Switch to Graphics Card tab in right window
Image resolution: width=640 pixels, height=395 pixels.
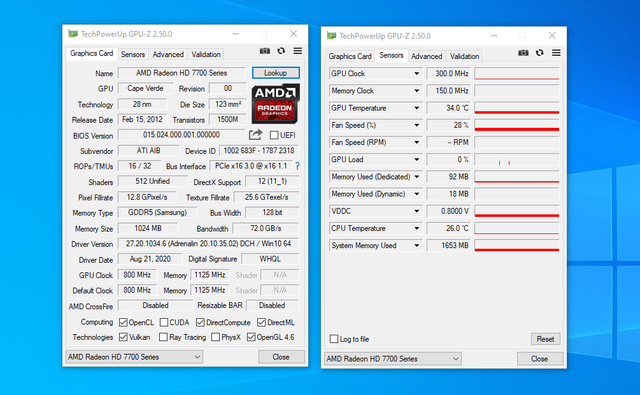pyautogui.click(x=350, y=56)
